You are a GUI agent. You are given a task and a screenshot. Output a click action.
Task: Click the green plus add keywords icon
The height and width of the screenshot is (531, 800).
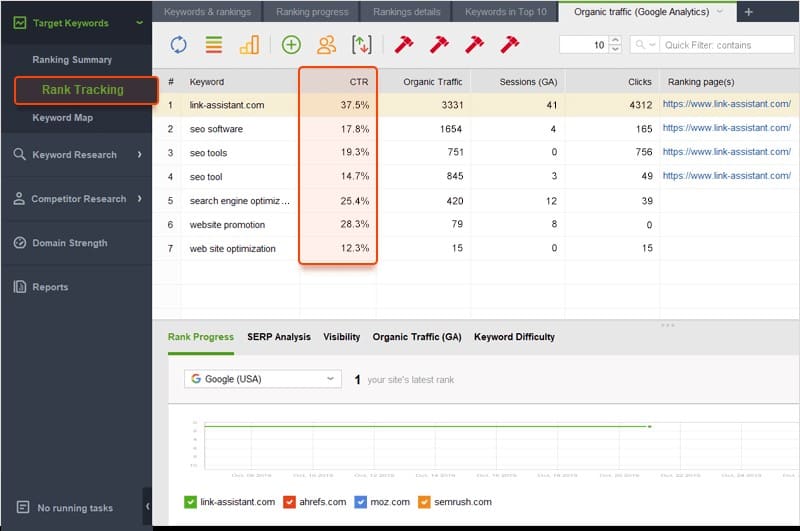(291, 45)
